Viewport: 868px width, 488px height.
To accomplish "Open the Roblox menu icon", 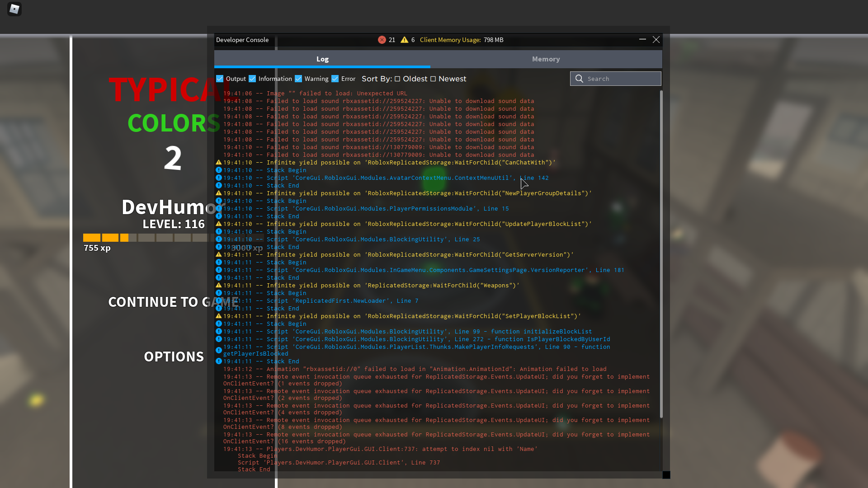I will [14, 9].
